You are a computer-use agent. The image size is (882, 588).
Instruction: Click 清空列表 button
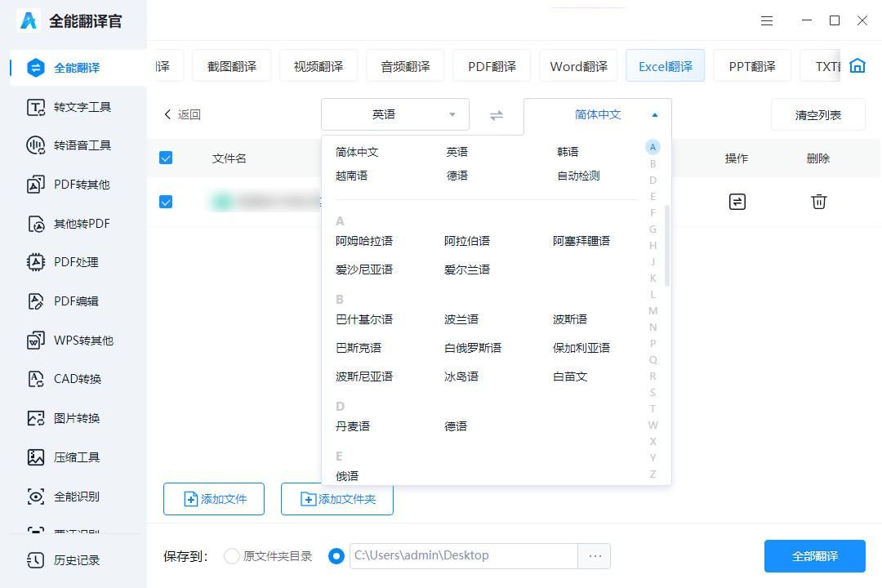(817, 115)
